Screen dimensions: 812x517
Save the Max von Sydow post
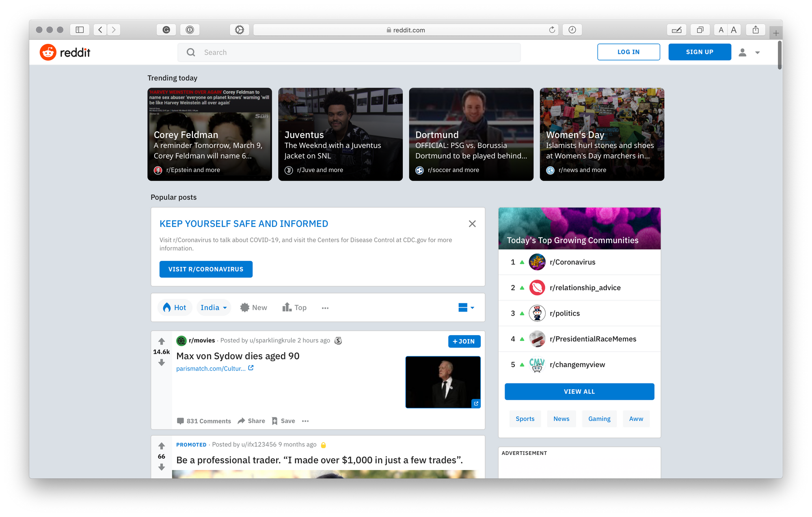point(283,421)
